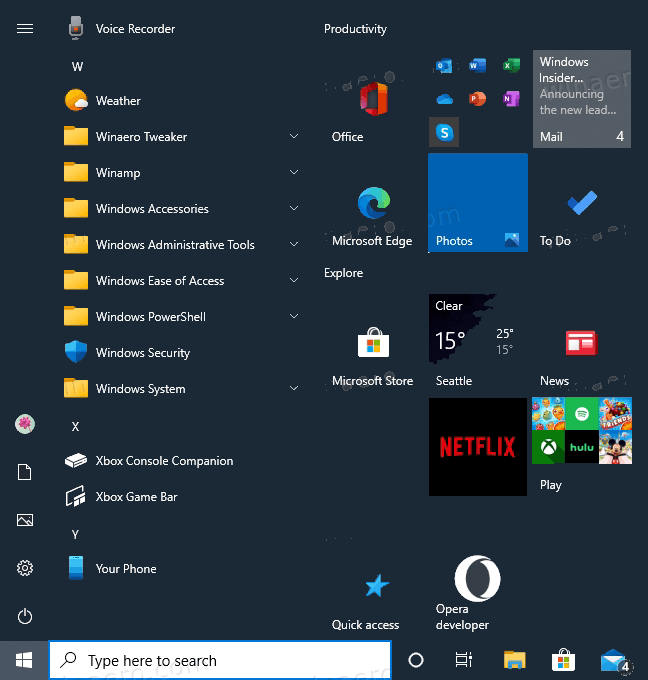
Task: Open Microsoft Store from taskbar
Action: click(563, 660)
